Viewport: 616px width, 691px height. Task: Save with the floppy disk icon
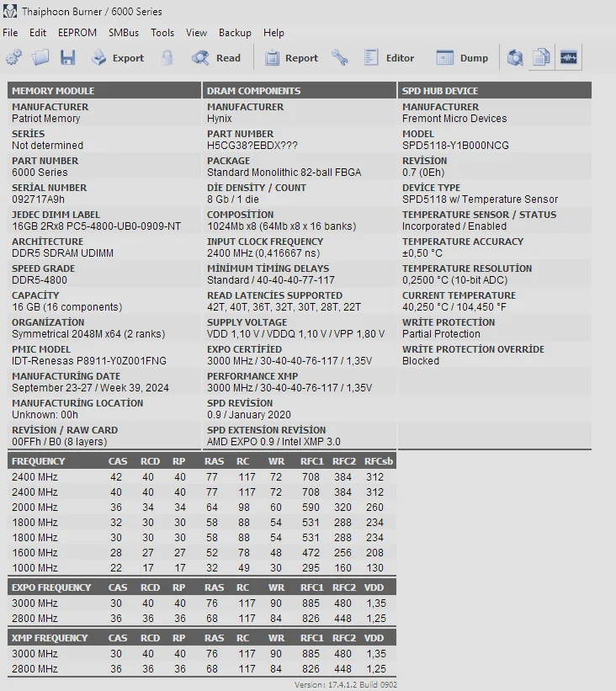[x=67, y=58]
